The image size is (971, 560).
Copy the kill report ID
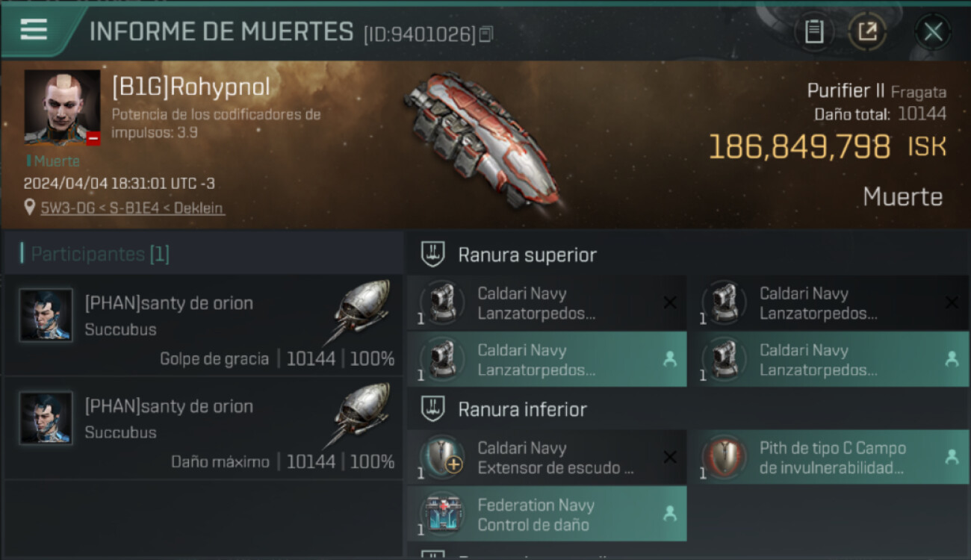(486, 34)
